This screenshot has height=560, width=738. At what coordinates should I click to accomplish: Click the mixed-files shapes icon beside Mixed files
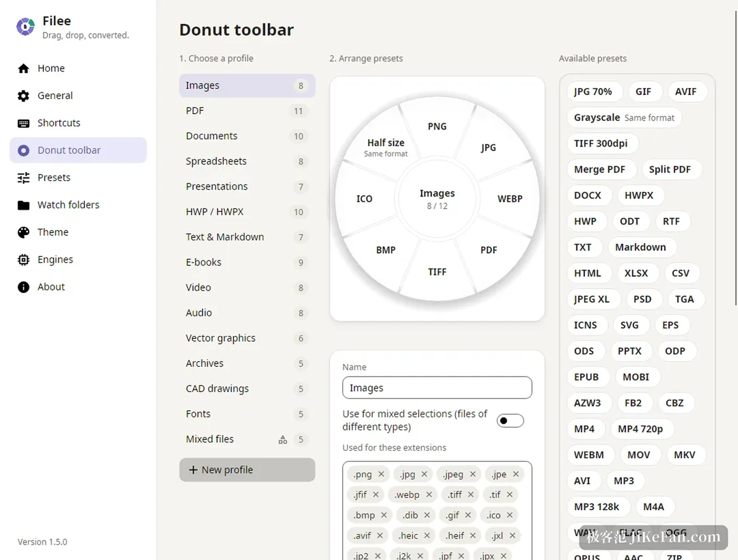pos(283,440)
